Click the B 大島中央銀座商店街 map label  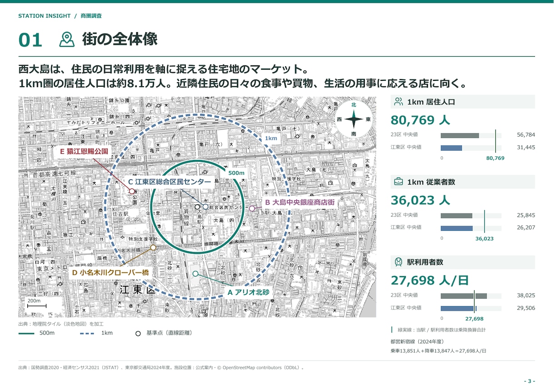[x=300, y=202]
